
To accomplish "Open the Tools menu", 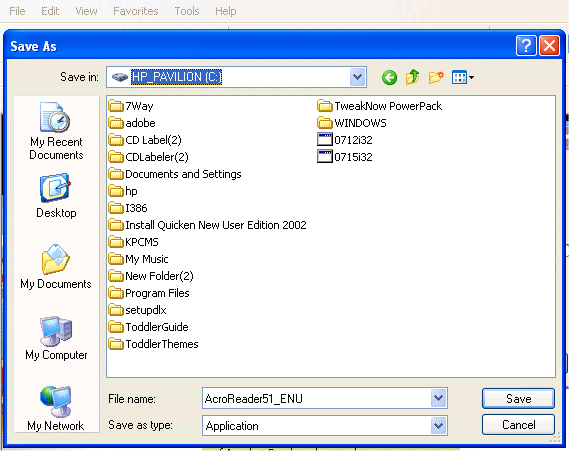I will pos(187,11).
